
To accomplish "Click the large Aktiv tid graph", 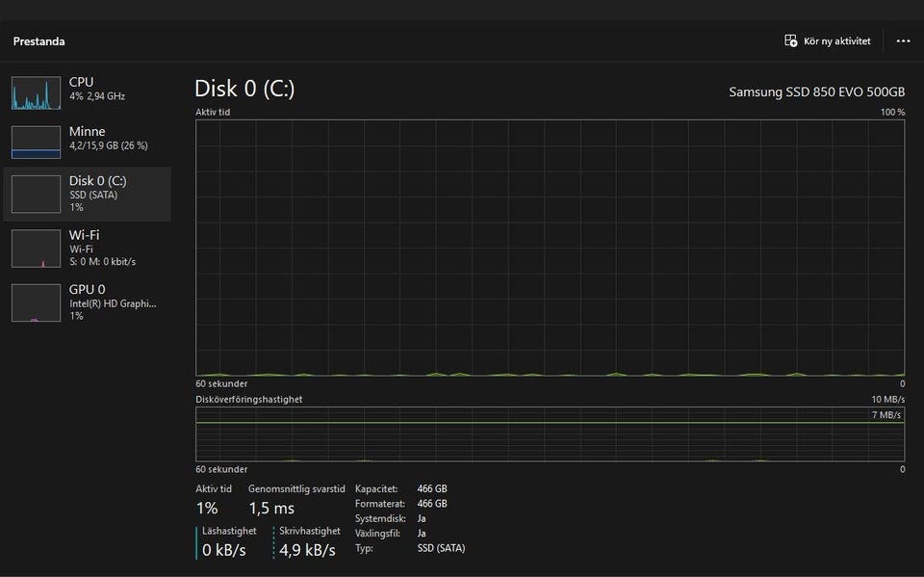I will [x=550, y=248].
